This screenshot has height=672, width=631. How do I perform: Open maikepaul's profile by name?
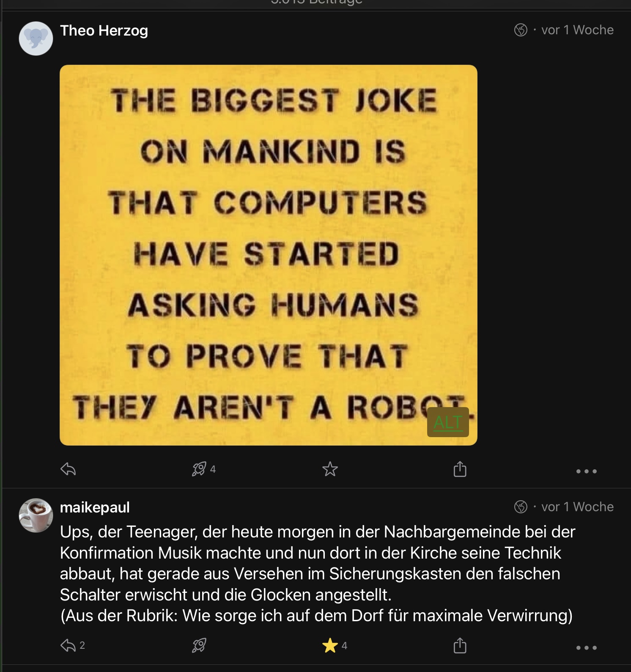click(x=95, y=507)
